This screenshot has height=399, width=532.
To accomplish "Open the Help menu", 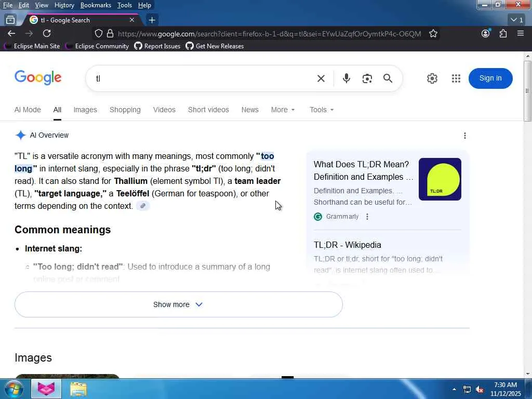I will click(x=144, y=5).
